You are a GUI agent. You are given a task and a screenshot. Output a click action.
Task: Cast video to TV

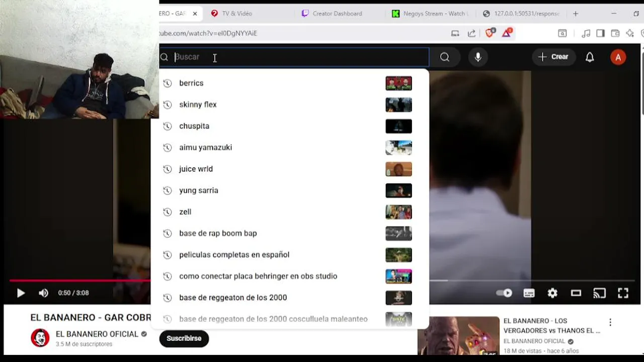599,293
